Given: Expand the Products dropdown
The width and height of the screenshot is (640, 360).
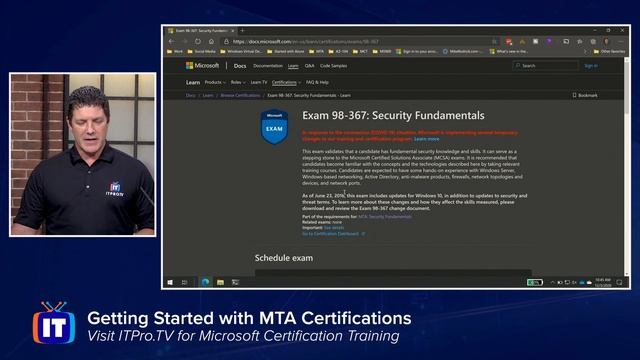Looking at the screenshot, I should pyautogui.click(x=215, y=82).
